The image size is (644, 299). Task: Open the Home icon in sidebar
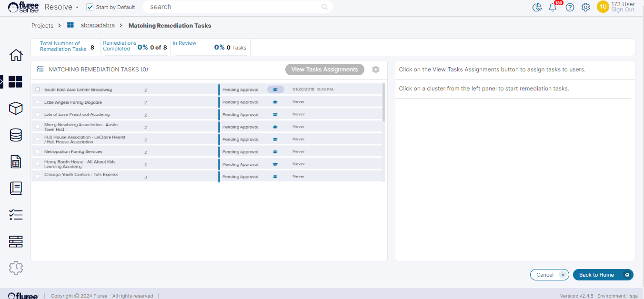(x=16, y=55)
